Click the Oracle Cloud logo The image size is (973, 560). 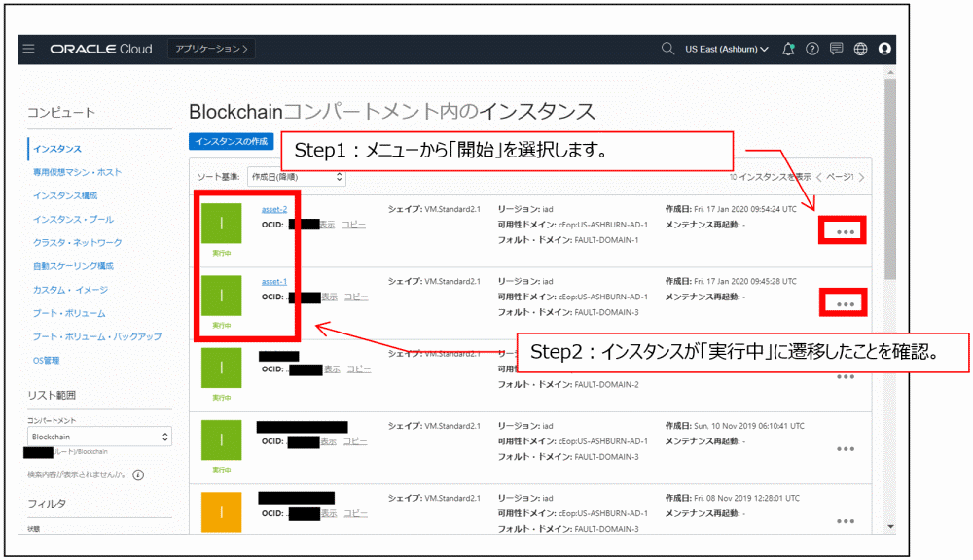[101, 49]
